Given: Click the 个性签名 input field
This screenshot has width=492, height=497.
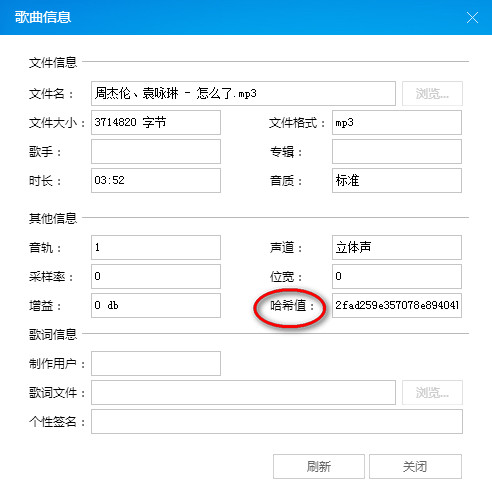Looking at the screenshot, I should click(277, 421).
